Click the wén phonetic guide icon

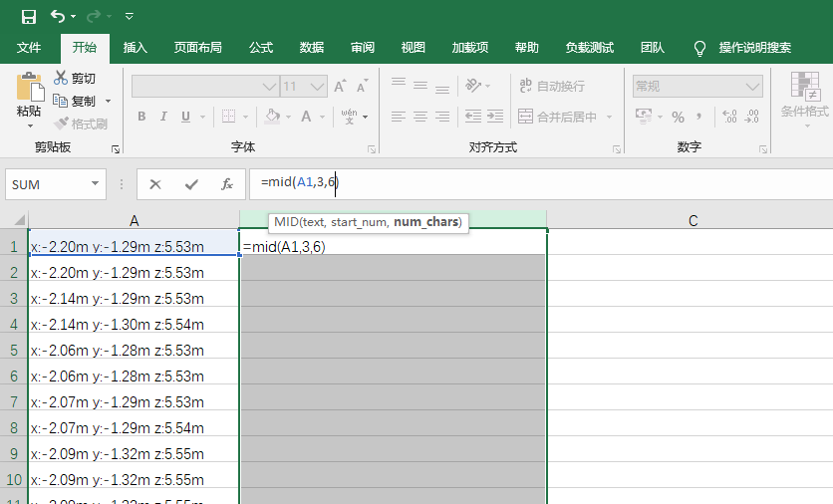click(349, 117)
